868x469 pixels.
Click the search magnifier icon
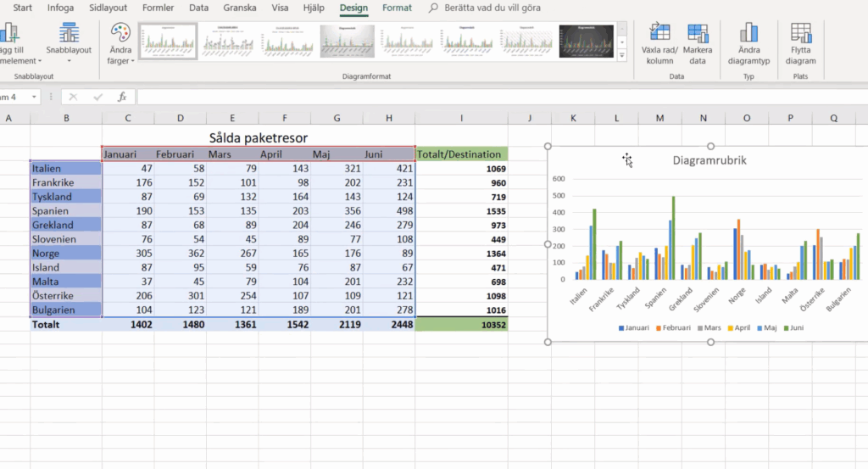pyautogui.click(x=434, y=8)
